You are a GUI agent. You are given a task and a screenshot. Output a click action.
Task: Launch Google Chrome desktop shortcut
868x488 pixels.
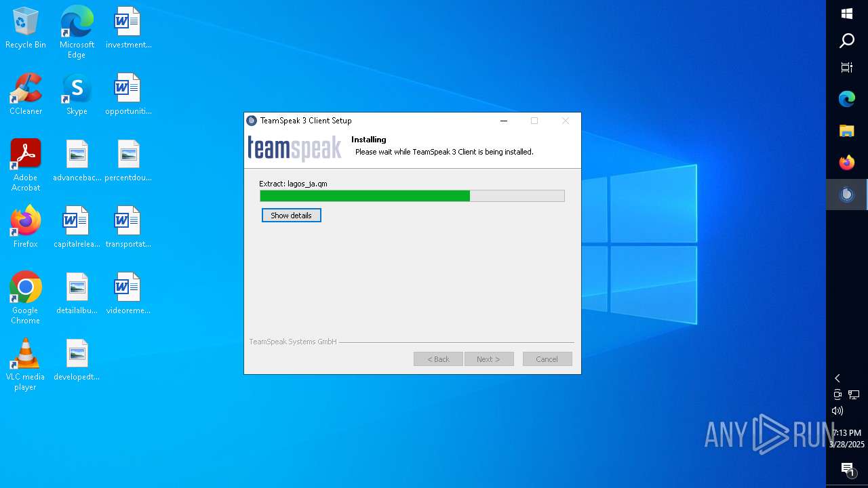(26, 299)
